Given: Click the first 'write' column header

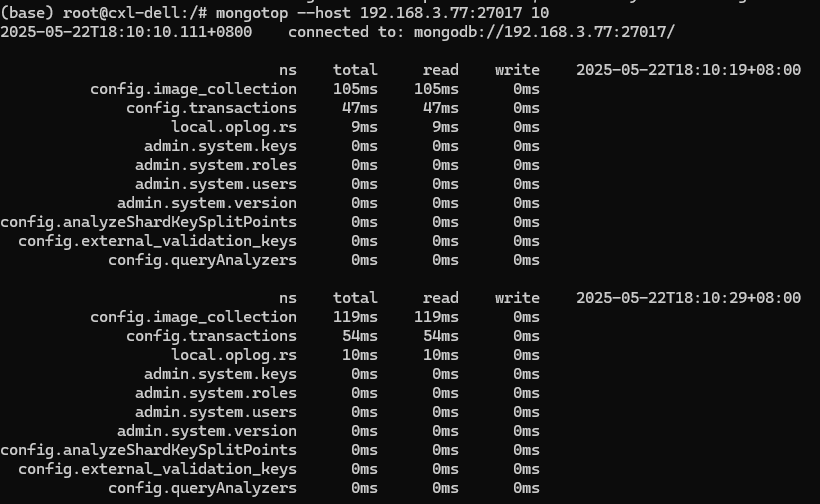Looking at the screenshot, I should point(517,70).
